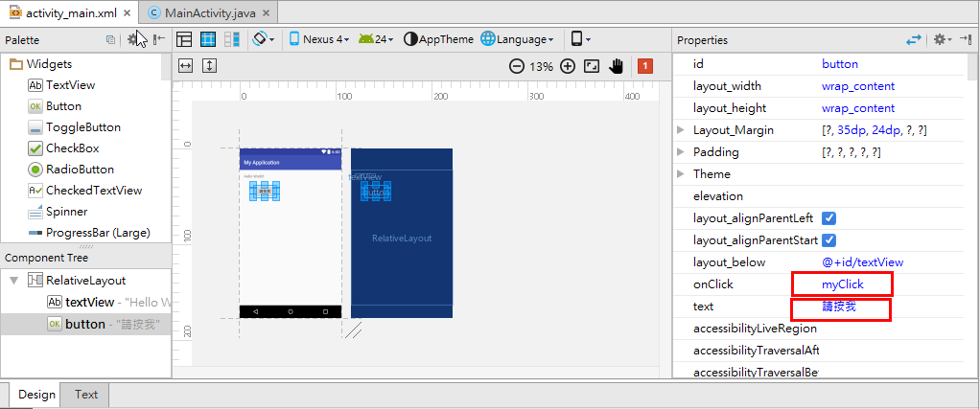Zoom in on the design canvas
The width and height of the screenshot is (980, 409).
click(x=568, y=66)
